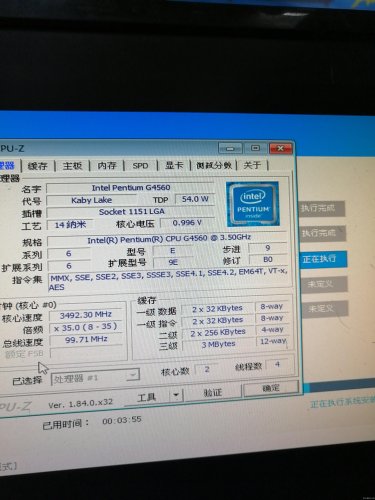Click the first 执行完成 step item

click(x=321, y=209)
